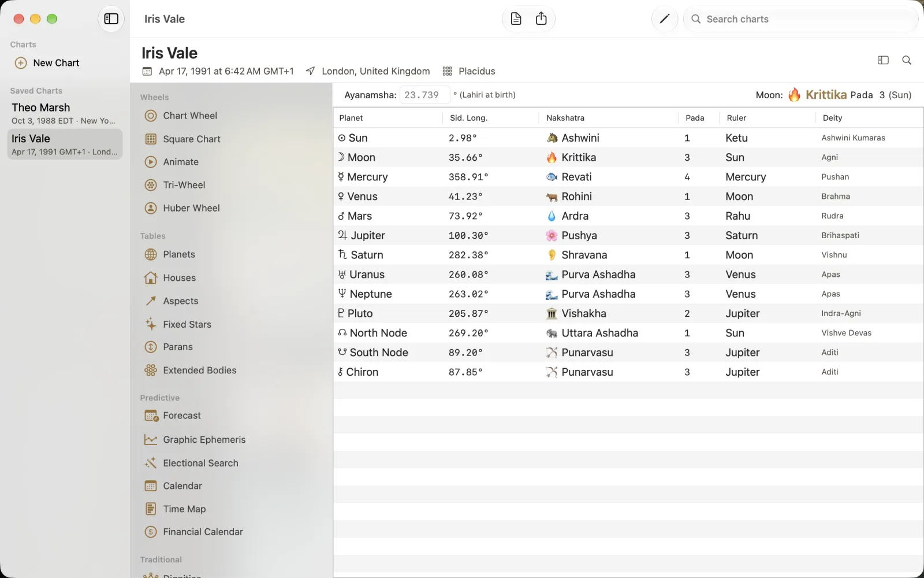The width and height of the screenshot is (924, 578).
Task: Select the North Node table row
Action: [628, 333]
